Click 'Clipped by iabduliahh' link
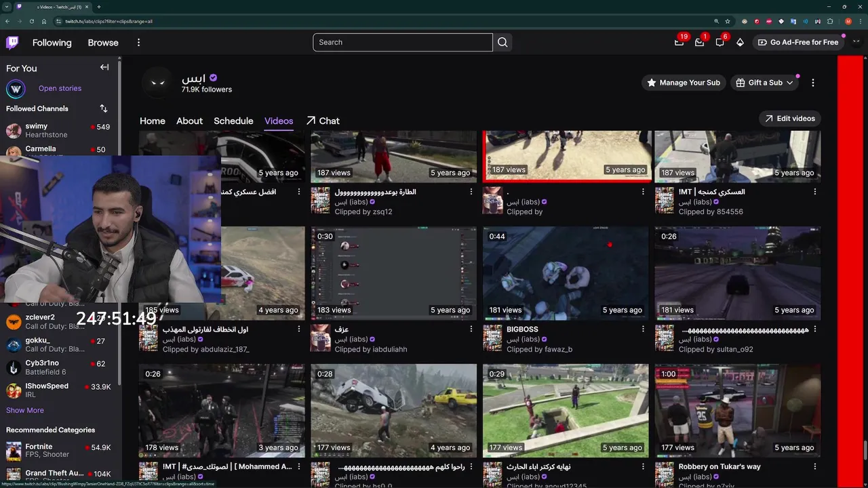This screenshot has height=488, width=868. [x=371, y=349]
